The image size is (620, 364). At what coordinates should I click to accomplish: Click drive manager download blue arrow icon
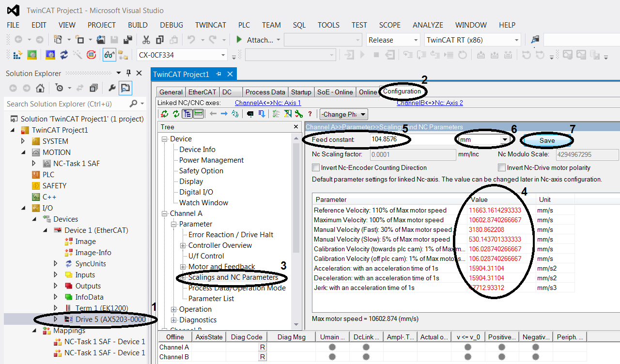point(262,114)
